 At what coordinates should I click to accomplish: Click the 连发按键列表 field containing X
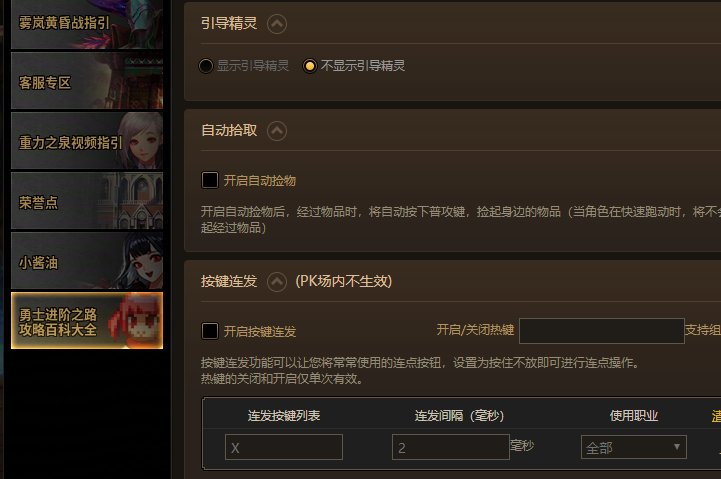(x=284, y=447)
